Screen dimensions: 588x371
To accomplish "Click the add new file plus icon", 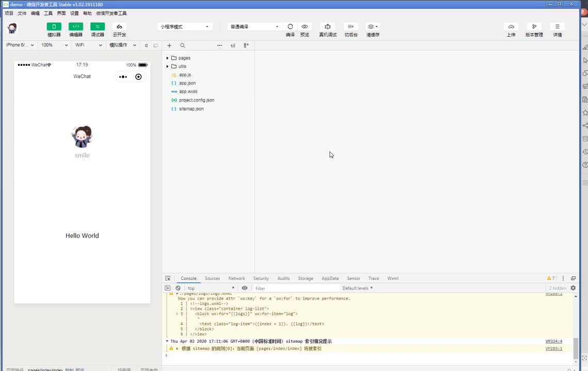I will [169, 45].
